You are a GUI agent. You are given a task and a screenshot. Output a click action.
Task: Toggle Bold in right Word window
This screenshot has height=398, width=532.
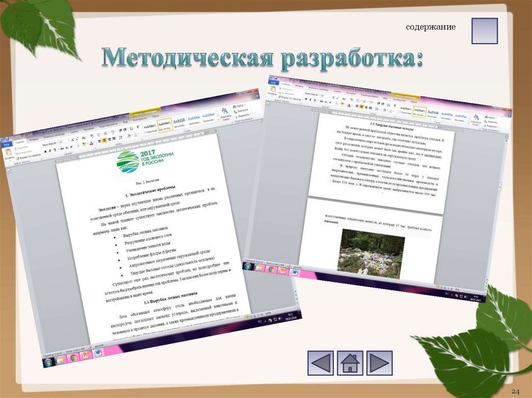[306, 99]
